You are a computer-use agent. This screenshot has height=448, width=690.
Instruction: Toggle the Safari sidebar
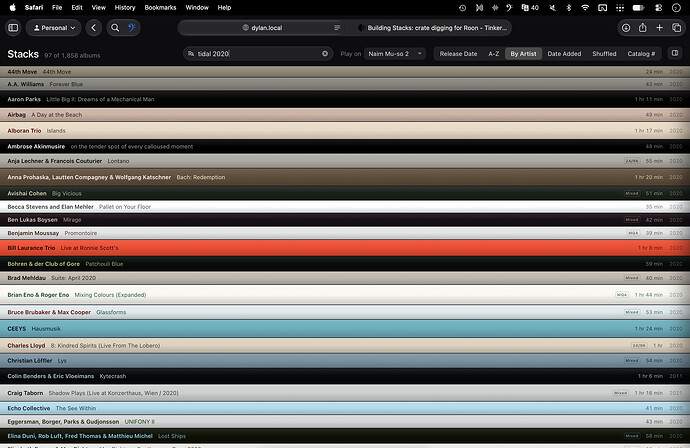click(x=13, y=28)
